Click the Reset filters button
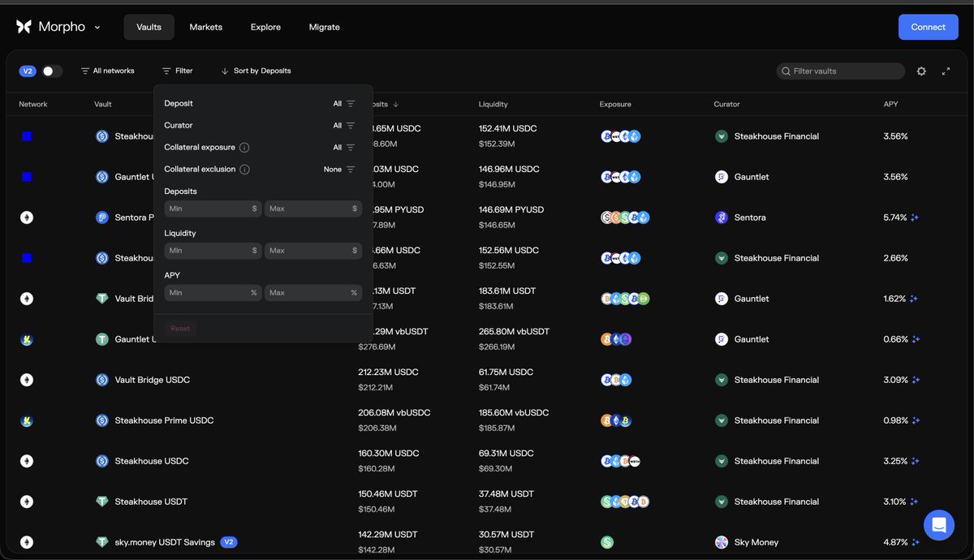This screenshot has height=560, width=974. point(180,329)
